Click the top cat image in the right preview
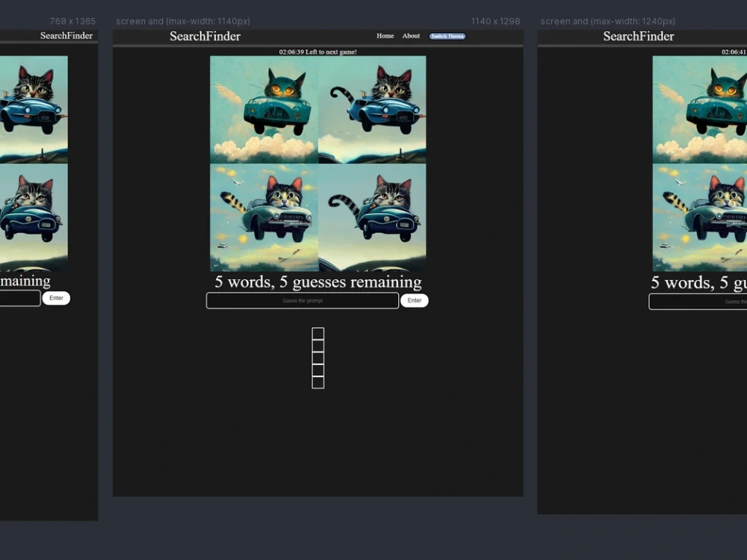 point(700,110)
